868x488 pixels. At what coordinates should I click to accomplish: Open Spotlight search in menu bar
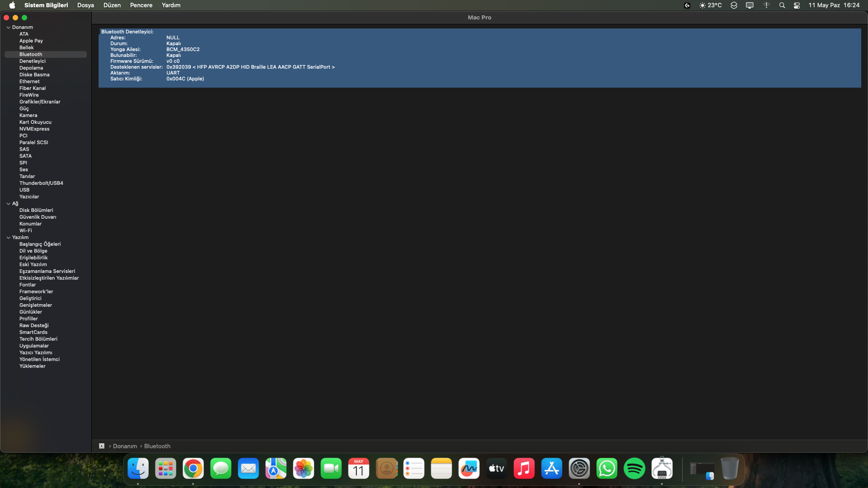[x=782, y=5]
